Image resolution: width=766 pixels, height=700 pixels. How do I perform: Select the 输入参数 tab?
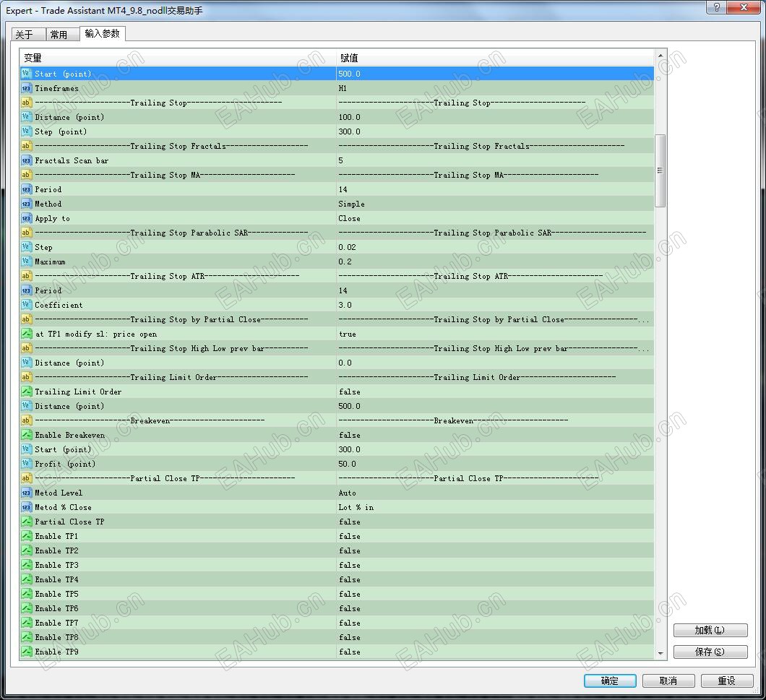click(103, 33)
